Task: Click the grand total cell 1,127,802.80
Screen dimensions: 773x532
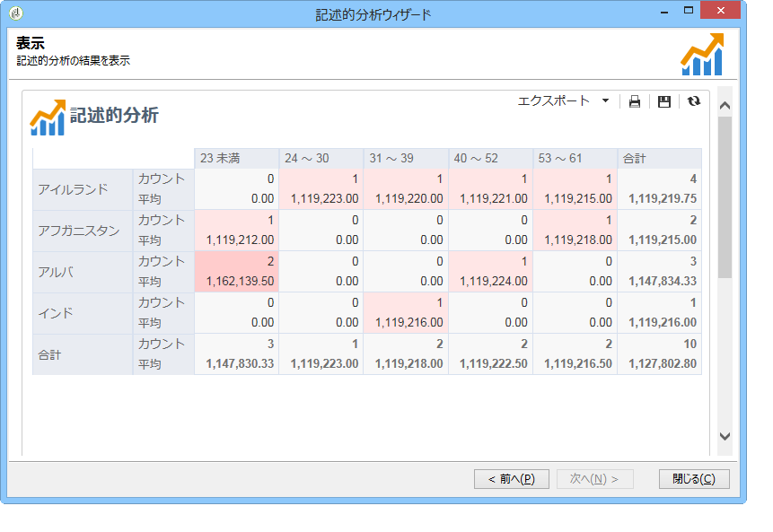Action: tap(663, 363)
